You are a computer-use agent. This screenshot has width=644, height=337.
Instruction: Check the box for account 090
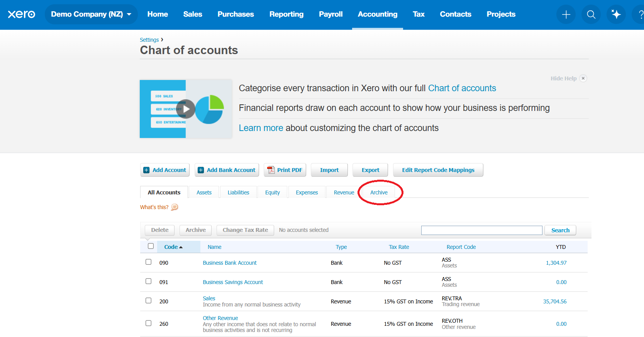148,262
